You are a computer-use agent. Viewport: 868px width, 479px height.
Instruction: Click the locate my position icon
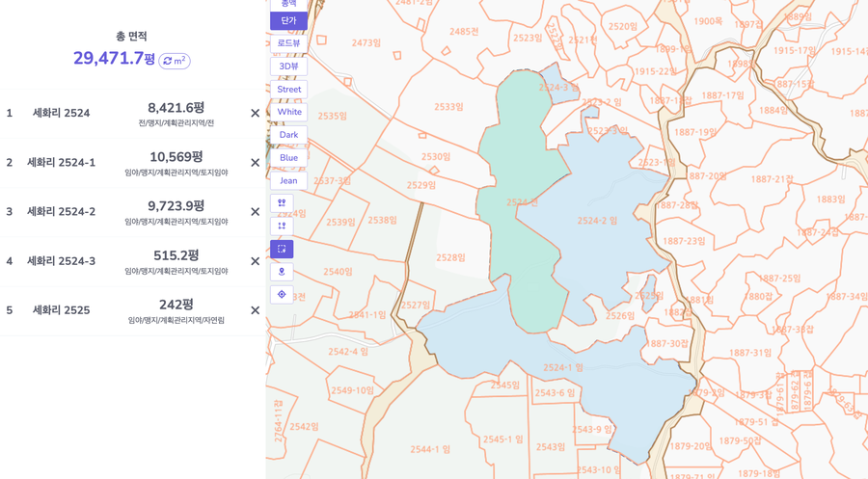(282, 295)
